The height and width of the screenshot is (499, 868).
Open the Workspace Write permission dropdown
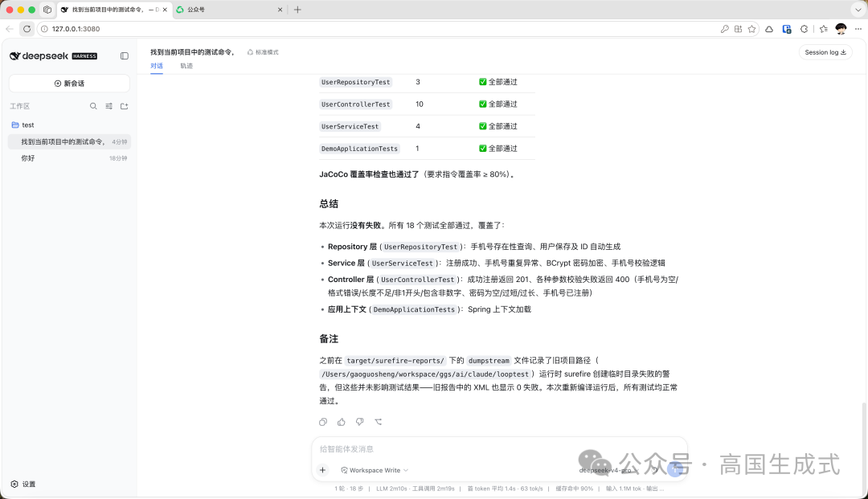pyautogui.click(x=375, y=470)
